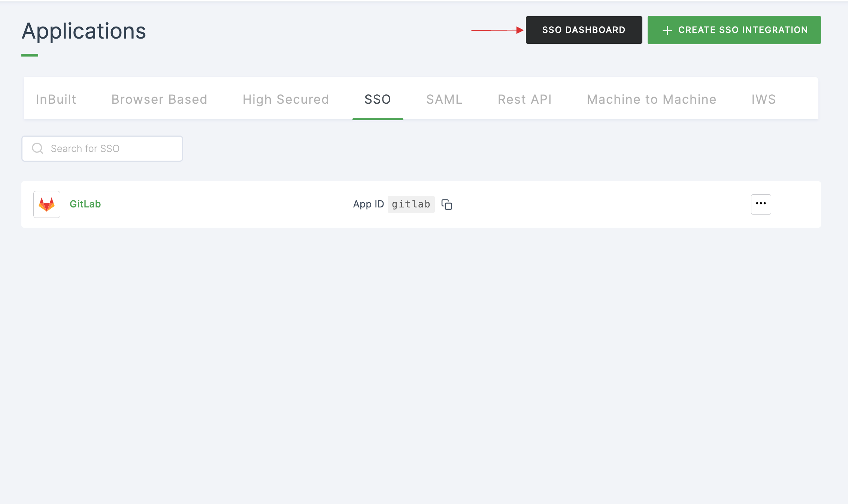Viewport: 848px width, 504px height.
Task: Select the IWS tab
Action: tap(763, 98)
